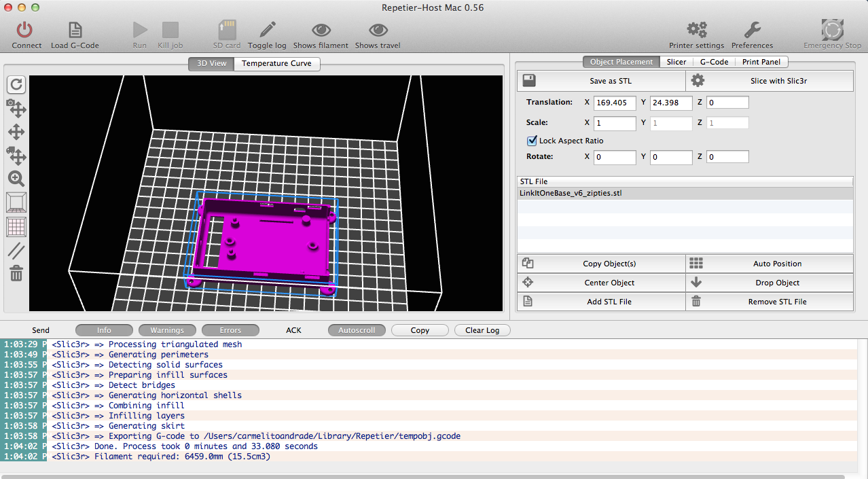Toggle the Errors log filter

pos(230,330)
